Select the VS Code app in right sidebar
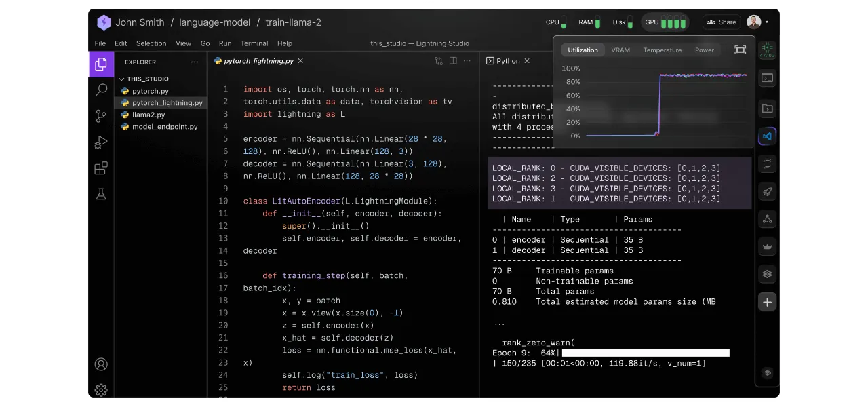The image size is (868, 407). pos(767,136)
